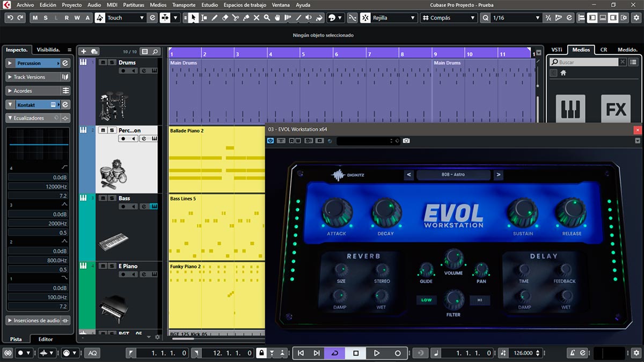This screenshot has height=362, width=644.
Task: Click the transport Play button
Action: tap(377, 353)
